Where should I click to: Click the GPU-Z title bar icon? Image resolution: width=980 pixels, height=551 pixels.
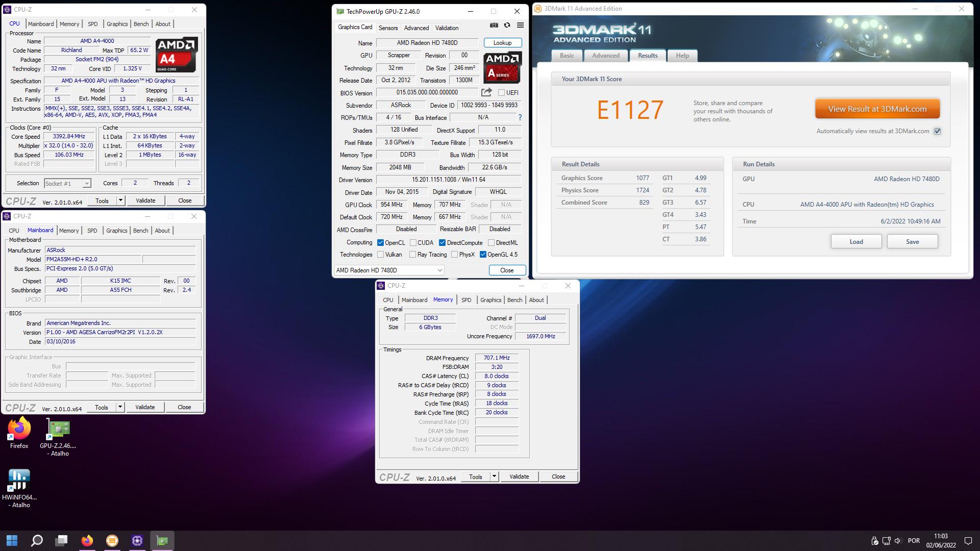click(340, 11)
